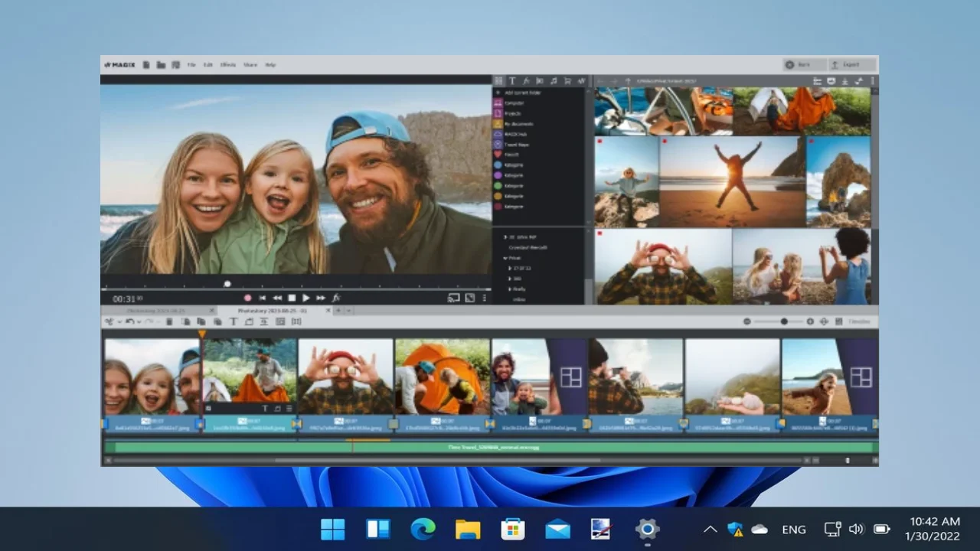Viewport: 980px width, 551px height.
Task: Open the Titles (T) tab icon
Action: [512, 81]
